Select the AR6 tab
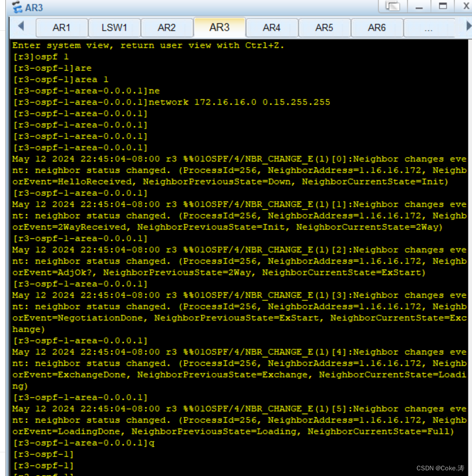 click(377, 28)
